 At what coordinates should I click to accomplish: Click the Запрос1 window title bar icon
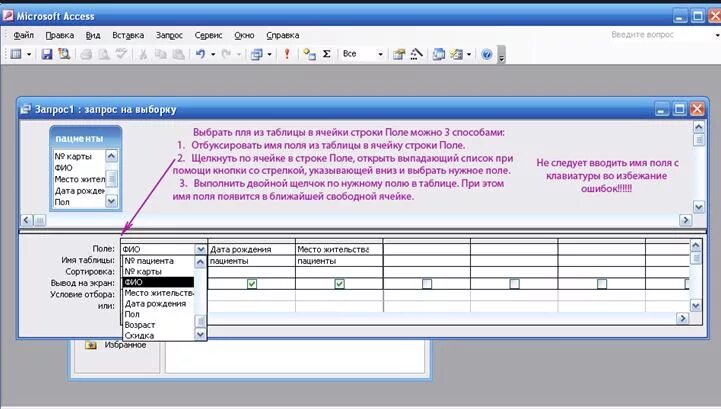click(25, 109)
